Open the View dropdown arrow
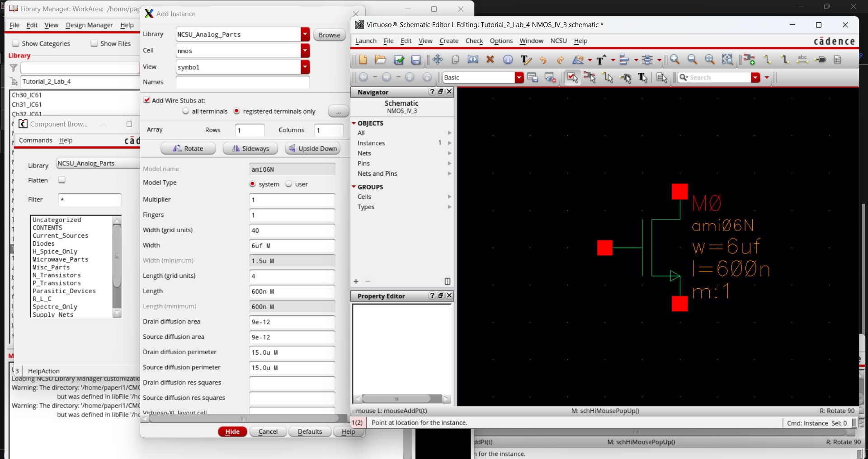The height and width of the screenshot is (459, 868). click(x=306, y=67)
